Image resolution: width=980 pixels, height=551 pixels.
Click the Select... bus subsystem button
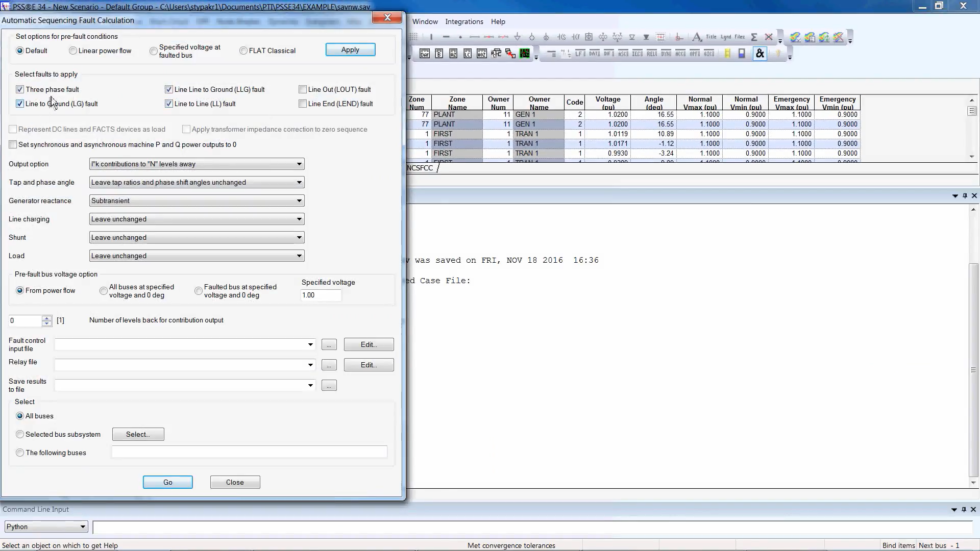(x=138, y=434)
